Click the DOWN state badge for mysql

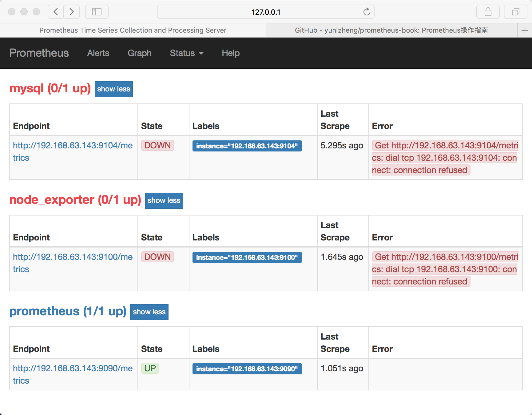coord(157,145)
